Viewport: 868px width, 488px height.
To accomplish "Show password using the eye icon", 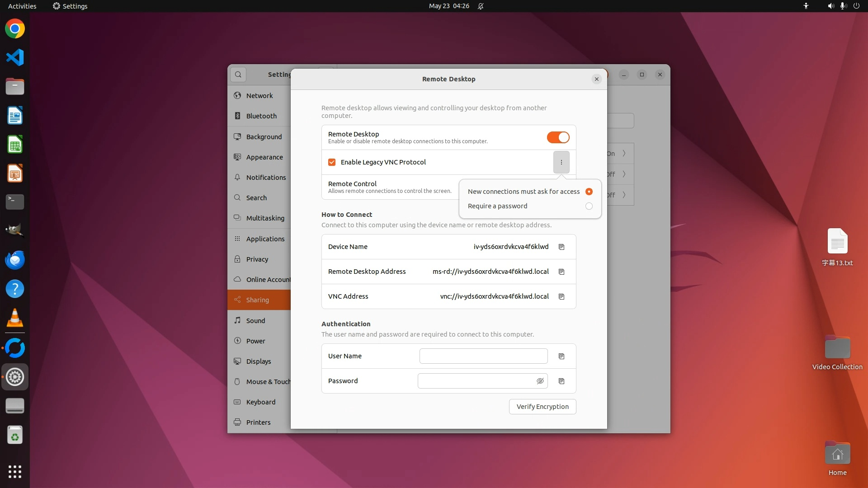I will pos(540,381).
